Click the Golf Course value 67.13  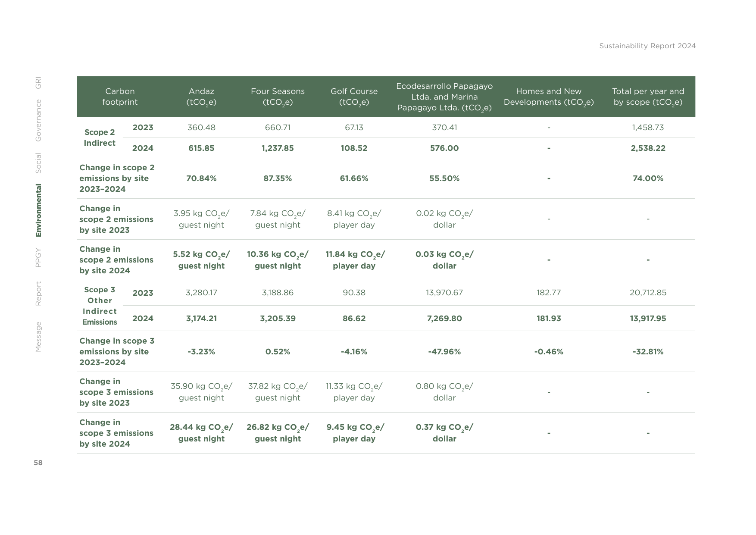(354, 128)
